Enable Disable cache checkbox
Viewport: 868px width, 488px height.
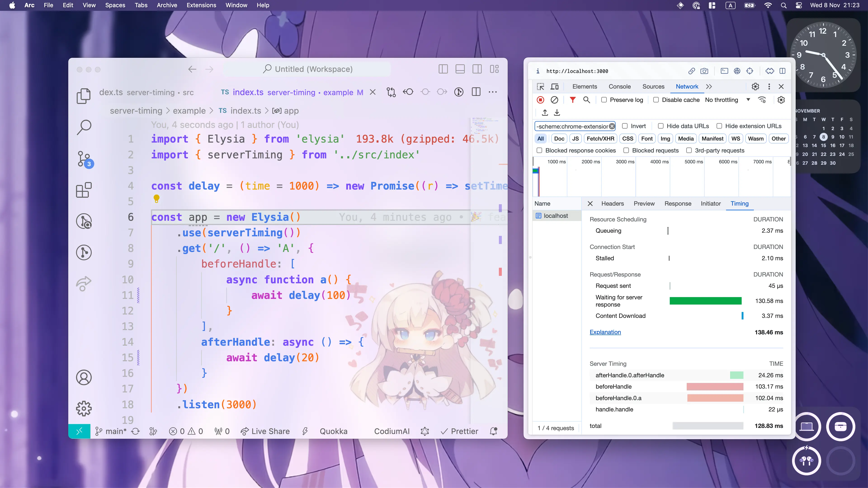tap(656, 99)
